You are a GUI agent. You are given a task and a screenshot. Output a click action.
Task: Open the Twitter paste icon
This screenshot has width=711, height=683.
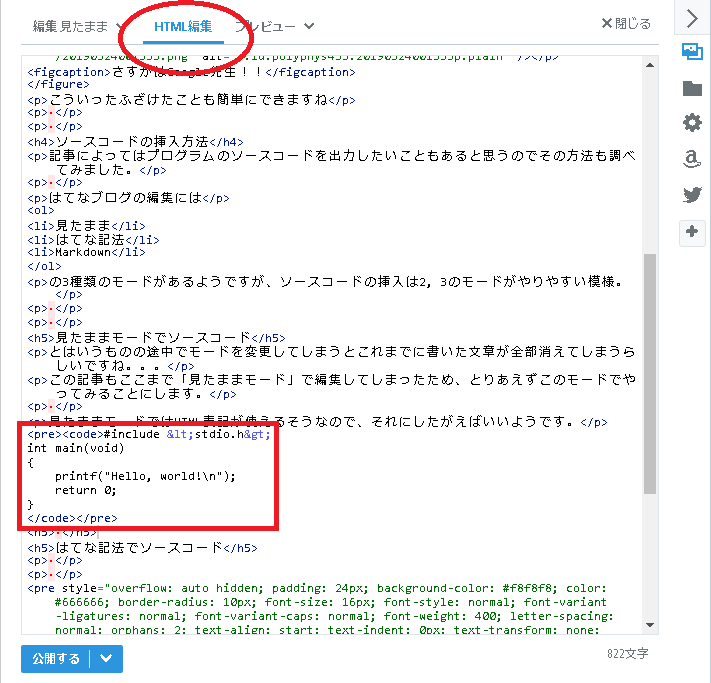click(692, 195)
